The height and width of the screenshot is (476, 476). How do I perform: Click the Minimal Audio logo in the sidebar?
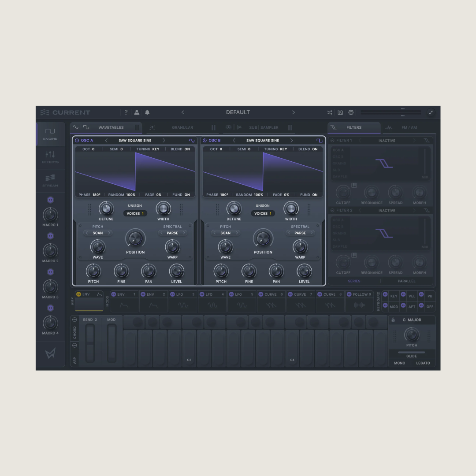tap(50, 353)
